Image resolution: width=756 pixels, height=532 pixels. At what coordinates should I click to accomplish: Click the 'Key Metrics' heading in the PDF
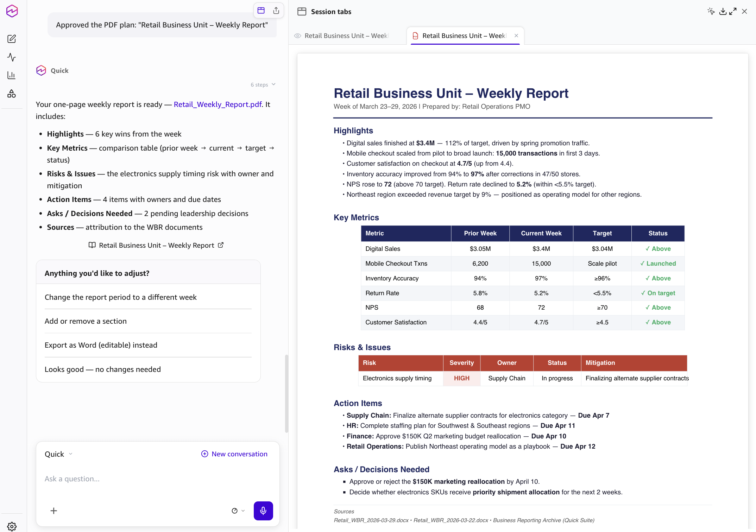pyautogui.click(x=356, y=217)
